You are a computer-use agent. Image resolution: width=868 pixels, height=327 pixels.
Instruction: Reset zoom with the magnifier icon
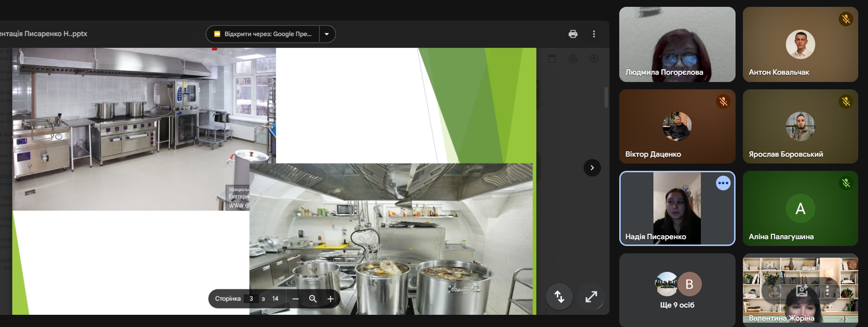pyautogui.click(x=313, y=299)
